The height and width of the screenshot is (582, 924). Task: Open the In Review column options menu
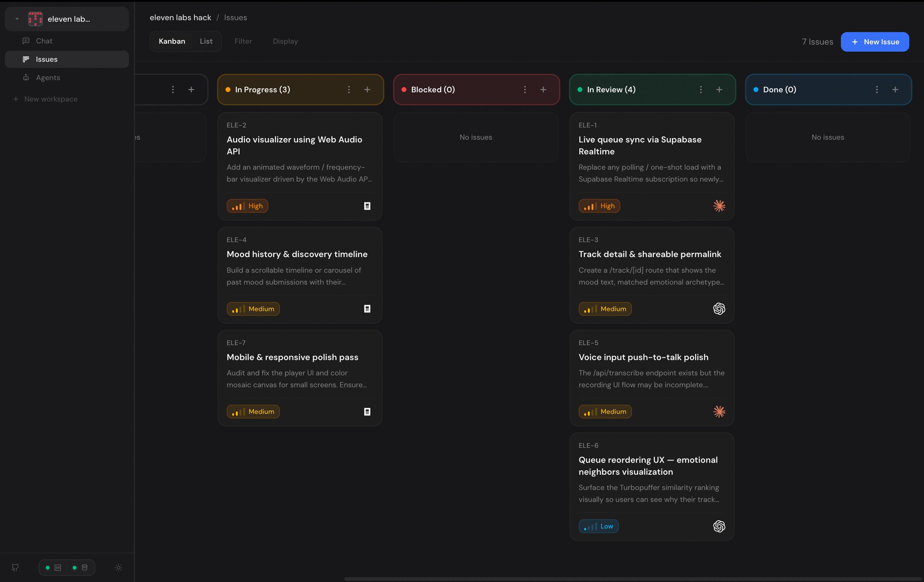[701, 90]
